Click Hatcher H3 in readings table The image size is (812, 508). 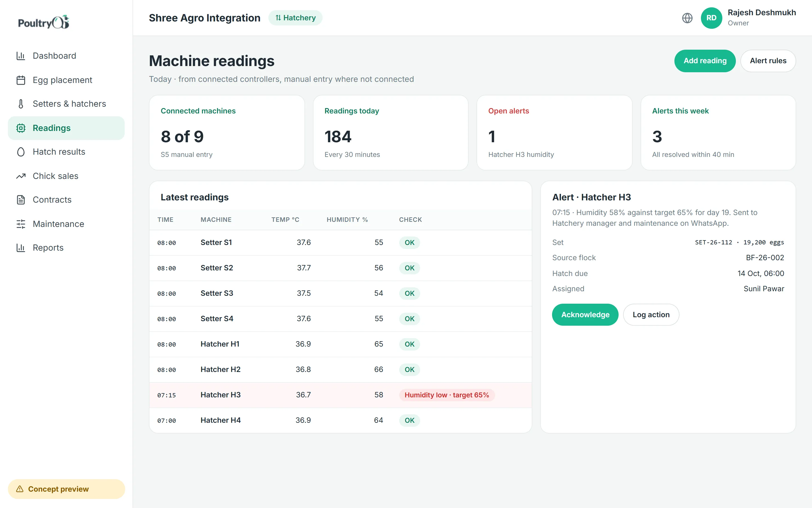coord(220,395)
